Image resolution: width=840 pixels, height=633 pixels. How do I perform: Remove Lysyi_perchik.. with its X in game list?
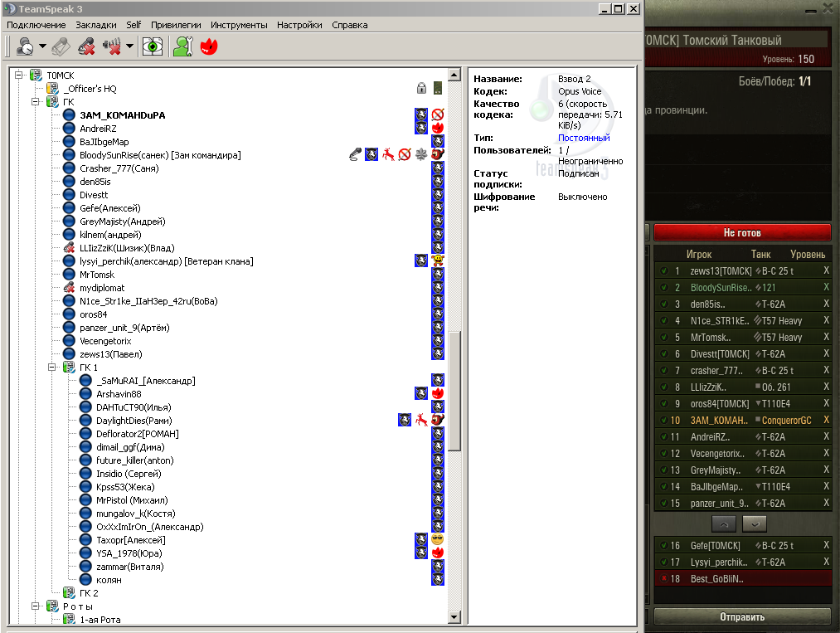click(x=826, y=562)
